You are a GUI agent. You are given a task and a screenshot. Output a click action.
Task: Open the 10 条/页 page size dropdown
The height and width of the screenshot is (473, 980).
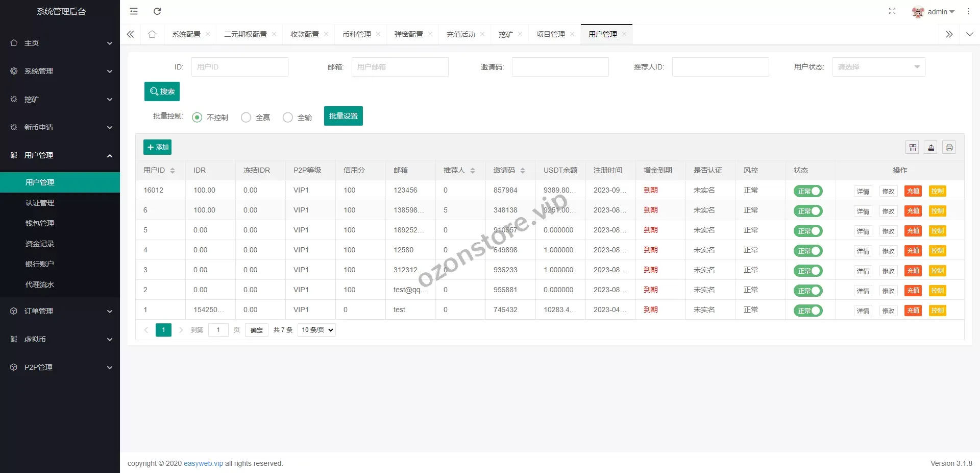pyautogui.click(x=316, y=330)
